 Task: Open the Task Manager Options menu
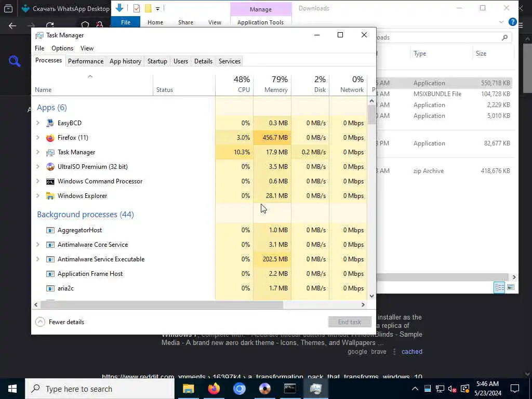pos(62,48)
